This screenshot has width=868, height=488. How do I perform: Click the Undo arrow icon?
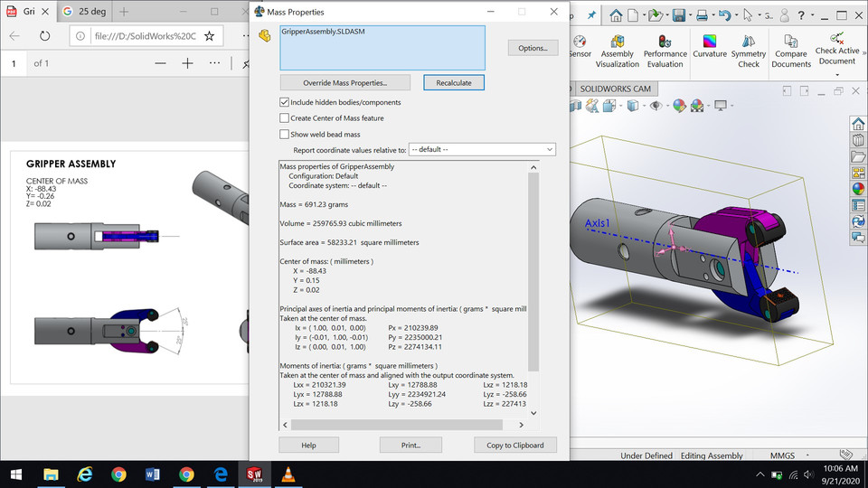(x=724, y=15)
